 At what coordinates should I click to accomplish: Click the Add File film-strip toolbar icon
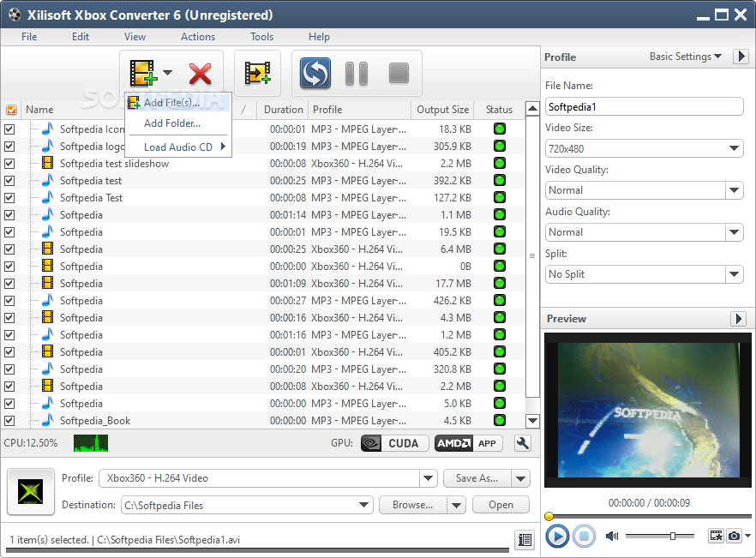point(143,73)
